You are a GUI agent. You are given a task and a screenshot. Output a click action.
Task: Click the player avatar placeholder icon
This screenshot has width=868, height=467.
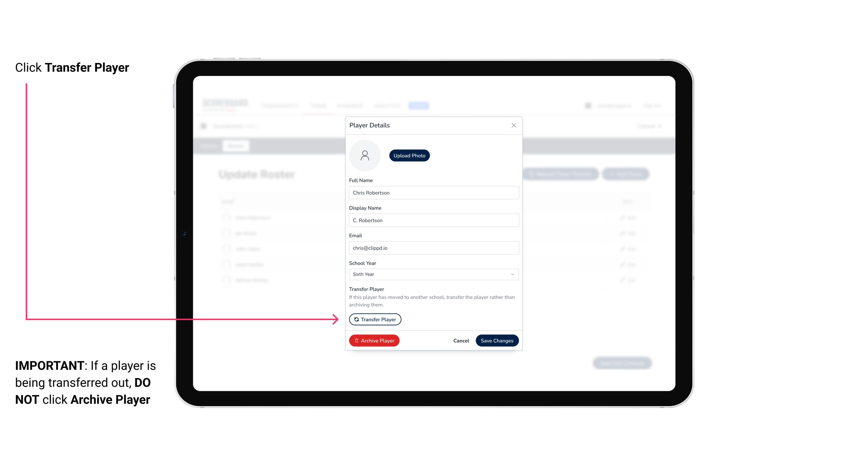(365, 155)
